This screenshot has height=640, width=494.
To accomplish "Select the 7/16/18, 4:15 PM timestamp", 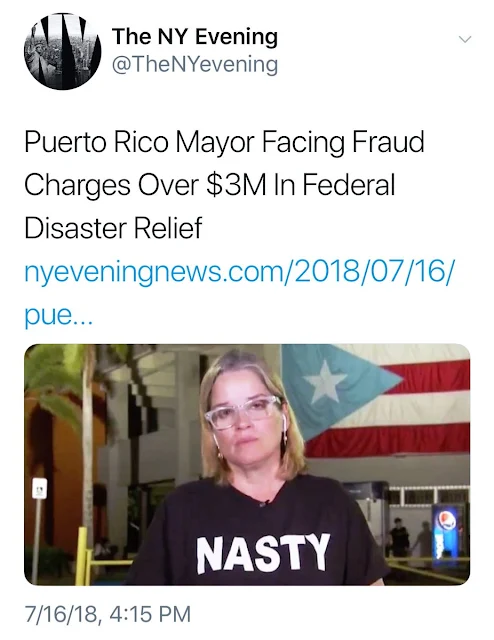I will click(x=108, y=614).
